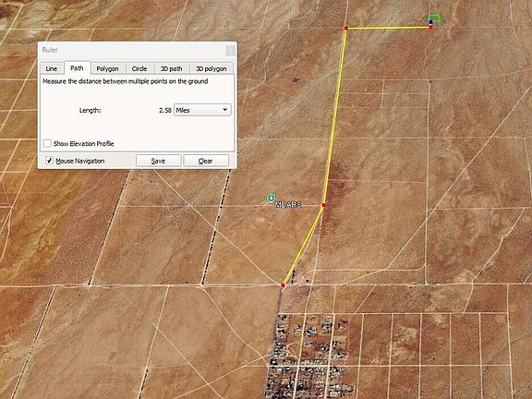Click the Path tab
Viewport: 532px width, 399px height.
click(77, 67)
